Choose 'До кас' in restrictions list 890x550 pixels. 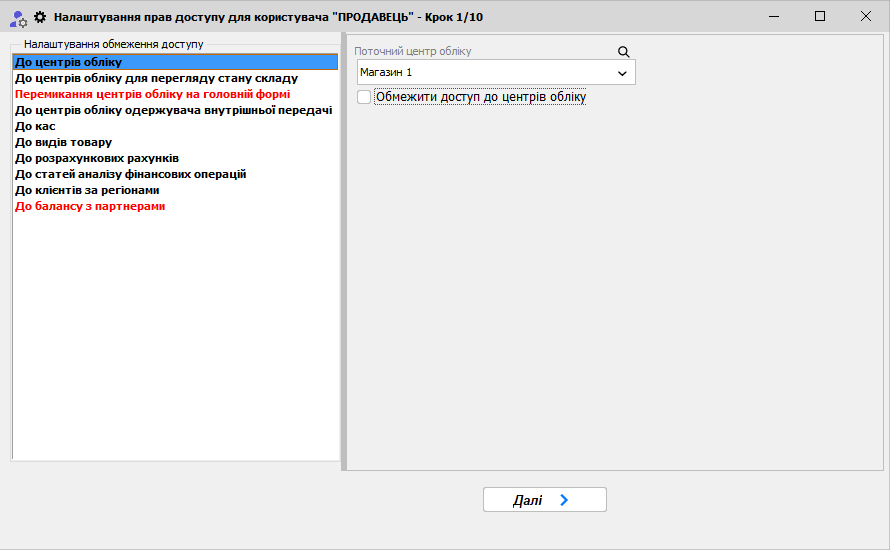point(35,126)
